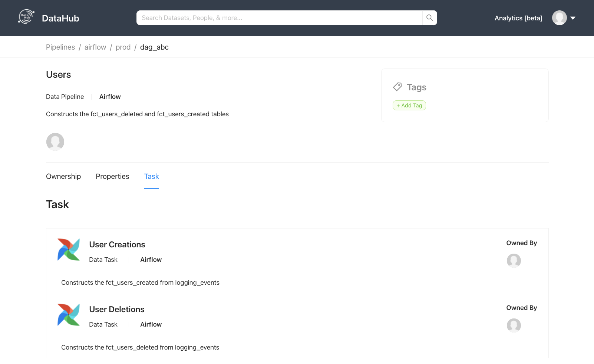Navigate to the airflow breadcrumb link
The width and height of the screenshot is (594, 364).
pos(95,47)
